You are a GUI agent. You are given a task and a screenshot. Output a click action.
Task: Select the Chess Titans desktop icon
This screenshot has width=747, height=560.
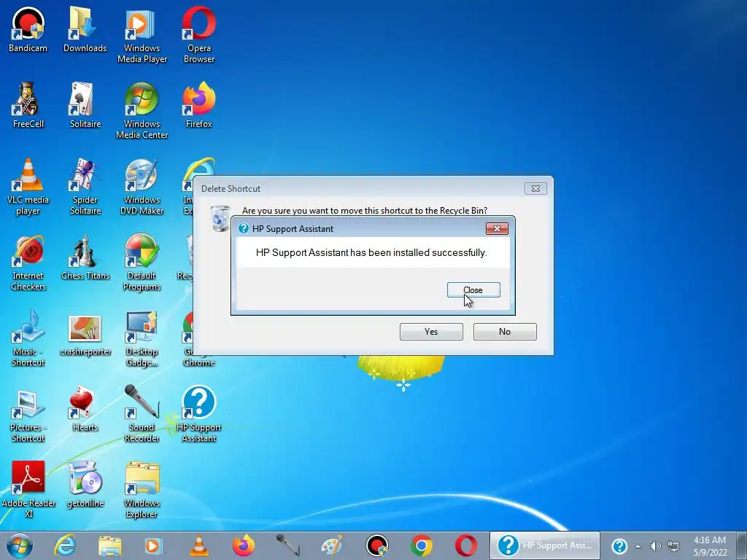pyautogui.click(x=85, y=257)
